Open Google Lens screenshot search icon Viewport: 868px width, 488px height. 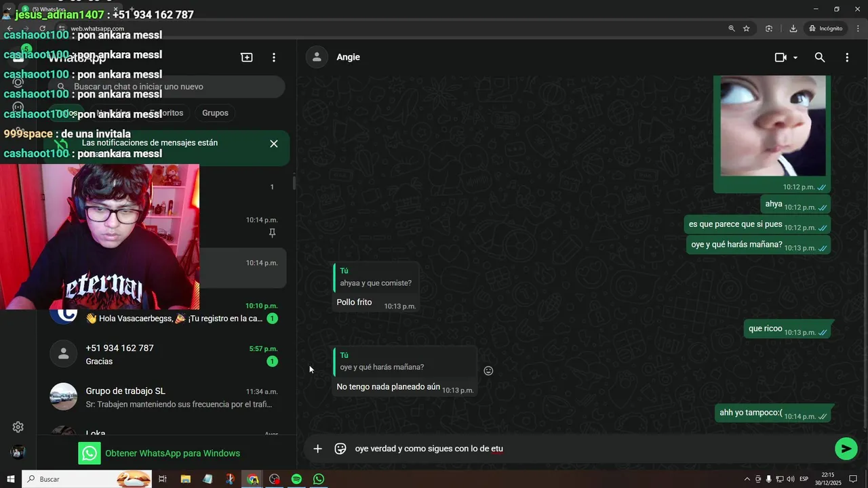[769, 28]
